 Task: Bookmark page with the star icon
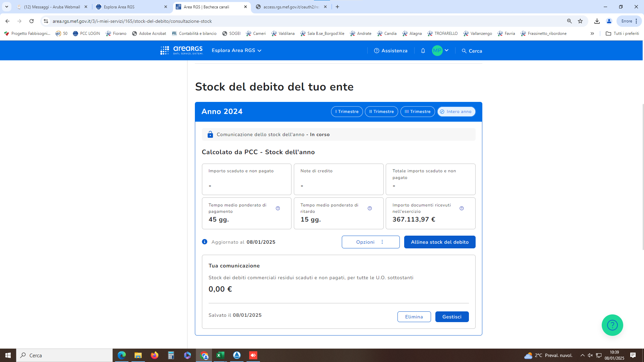pyautogui.click(x=580, y=21)
